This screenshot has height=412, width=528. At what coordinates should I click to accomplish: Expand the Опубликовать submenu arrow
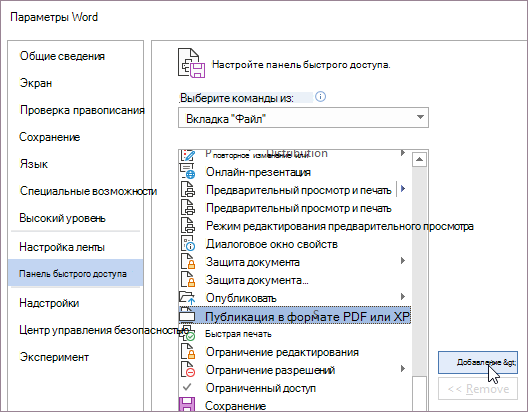click(403, 297)
